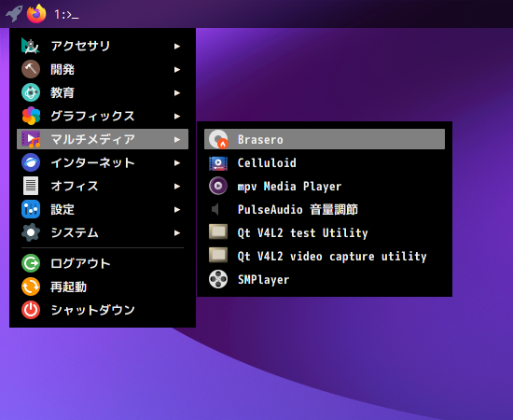Open Qt V4L2 video capture utility
Viewport: 513px width, 420px height.
325,256
